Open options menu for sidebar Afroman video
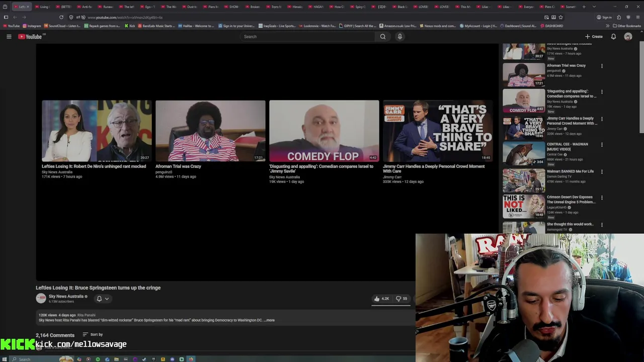 (602, 66)
